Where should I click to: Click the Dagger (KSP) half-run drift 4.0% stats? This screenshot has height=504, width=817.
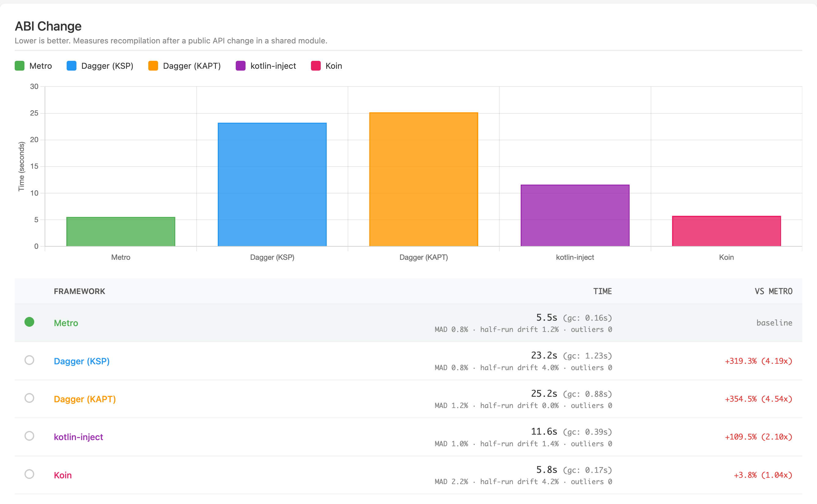pyautogui.click(x=523, y=368)
